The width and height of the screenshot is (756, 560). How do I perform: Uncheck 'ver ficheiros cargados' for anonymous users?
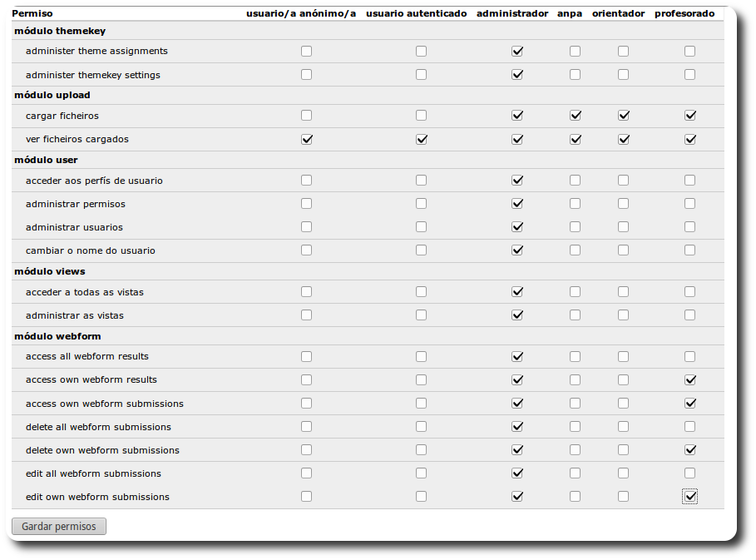(x=306, y=139)
